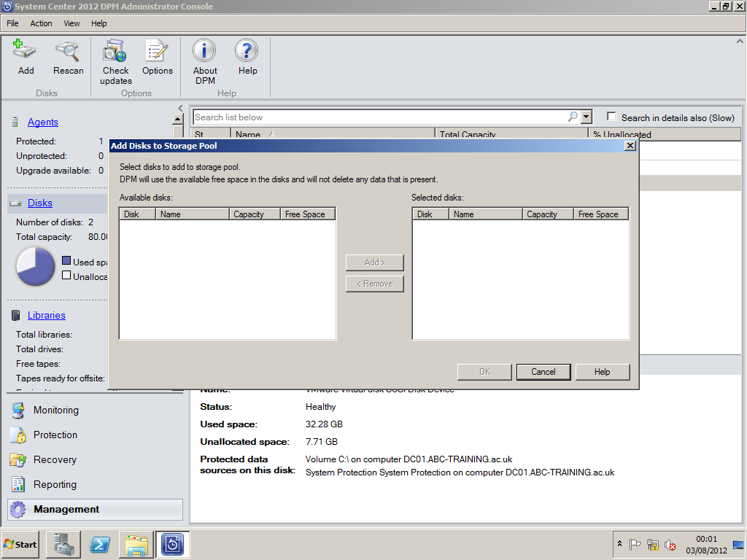Click the Management gear icon
Image resolution: width=747 pixels, height=560 pixels.
pos(18,509)
